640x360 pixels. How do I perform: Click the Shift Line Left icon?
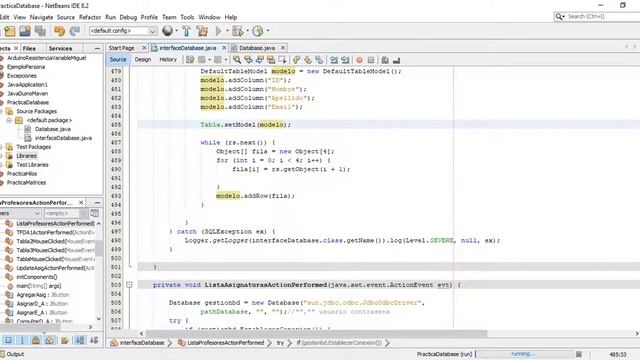[x=334, y=60]
